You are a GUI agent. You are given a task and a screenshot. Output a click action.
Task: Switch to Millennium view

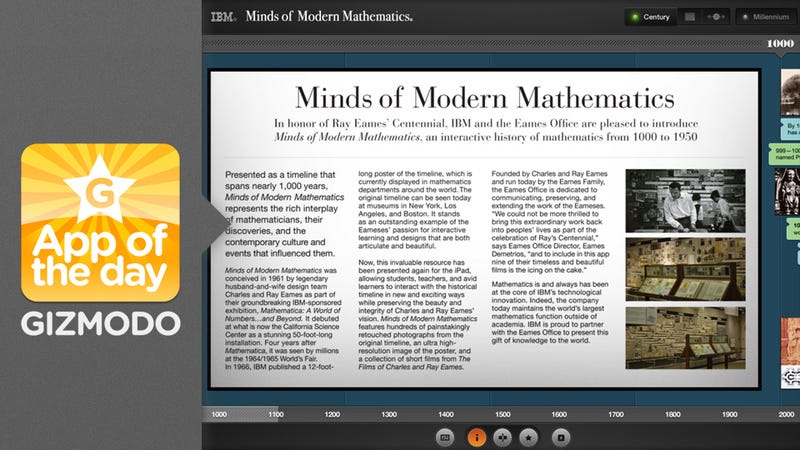pos(767,17)
